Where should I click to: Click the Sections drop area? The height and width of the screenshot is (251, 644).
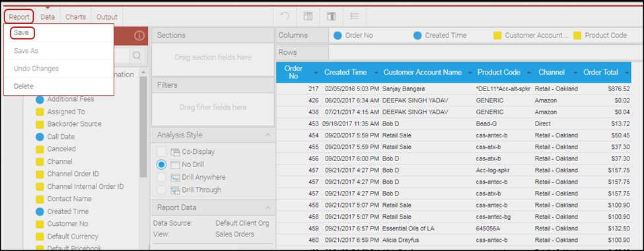tap(213, 59)
